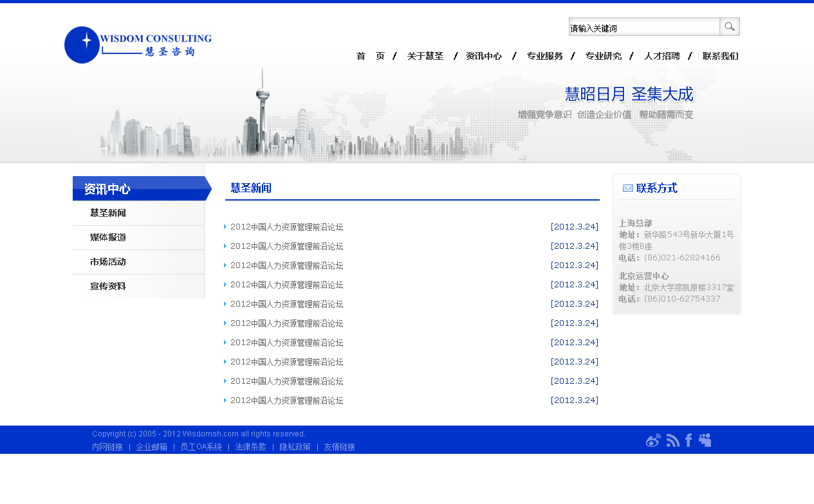This screenshot has width=814, height=504.
Task: Focus the keyword search input field
Action: (x=643, y=27)
